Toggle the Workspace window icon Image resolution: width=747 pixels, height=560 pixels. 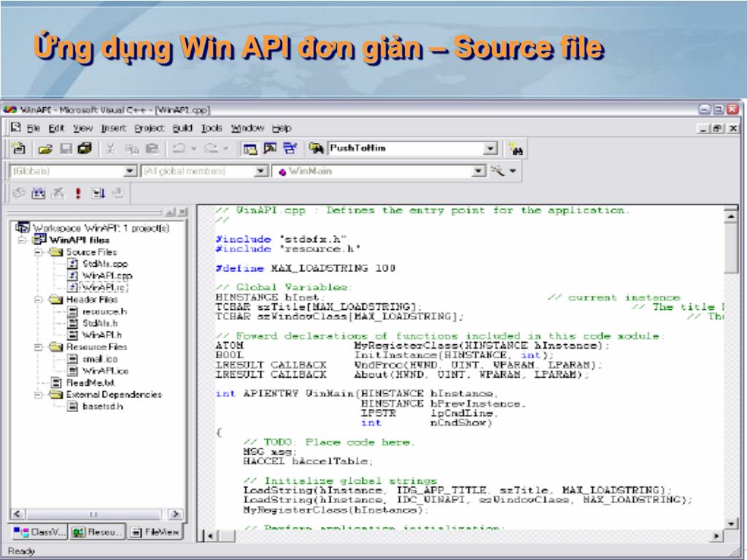tap(250, 149)
